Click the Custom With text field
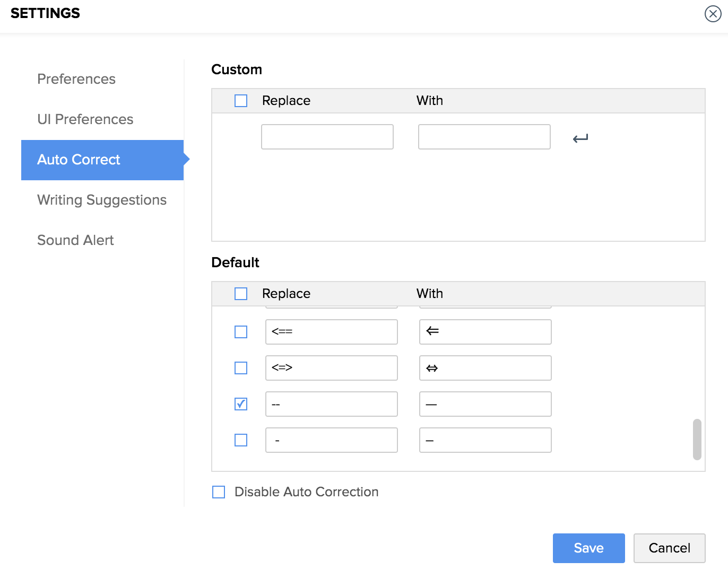Image resolution: width=728 pixels, height=579 pixels. tap(484, 137)
